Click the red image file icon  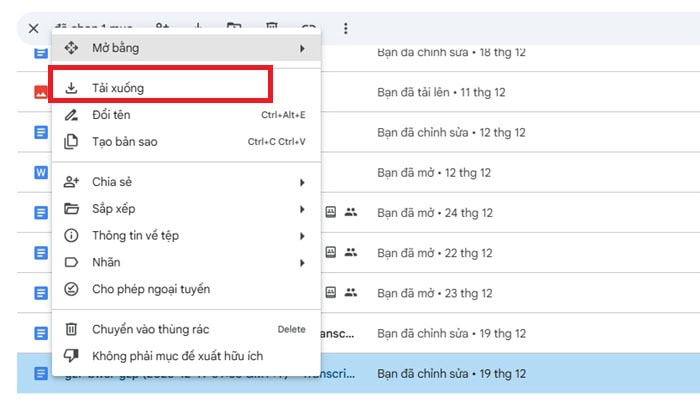point(41,92)
